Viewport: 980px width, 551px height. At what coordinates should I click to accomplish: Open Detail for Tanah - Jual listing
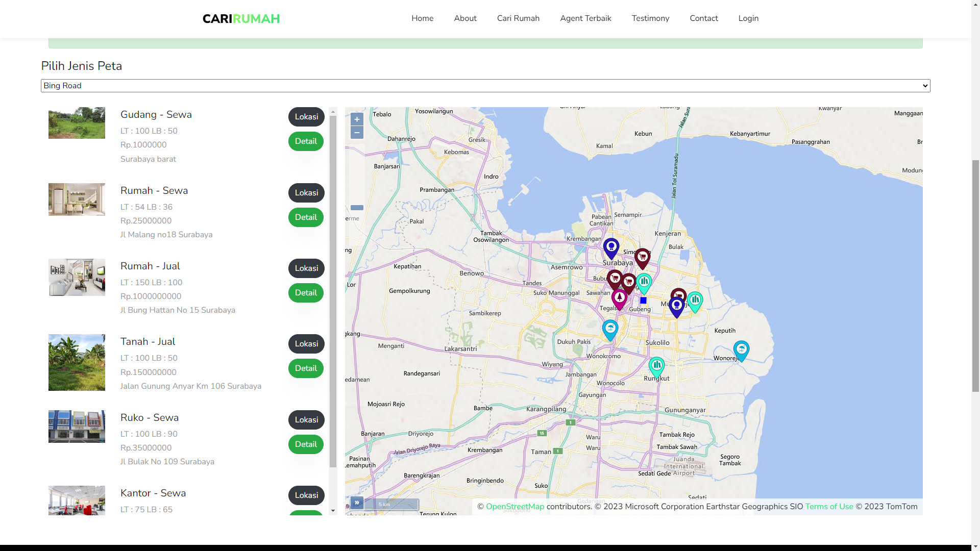(x=306, y=368)
